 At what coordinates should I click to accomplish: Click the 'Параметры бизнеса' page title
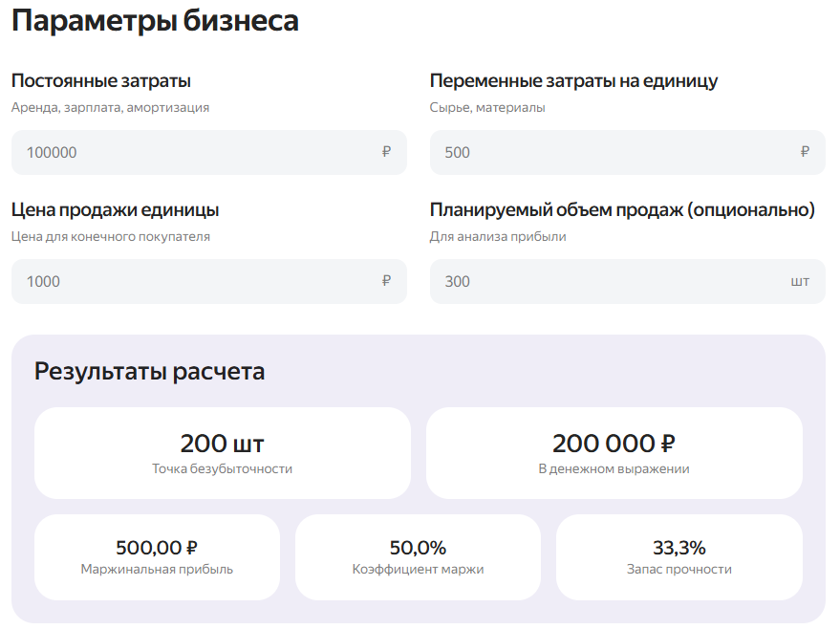[155, 21]
